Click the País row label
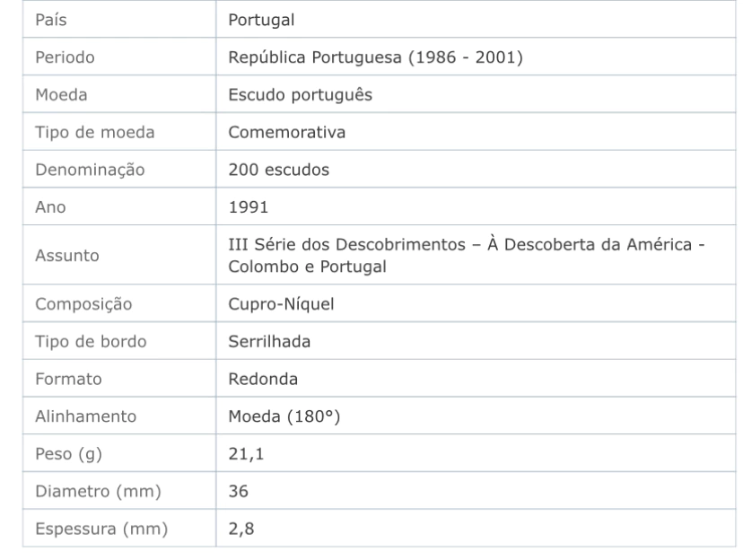This screenshot has height=560, width=743. click(51, 20)
